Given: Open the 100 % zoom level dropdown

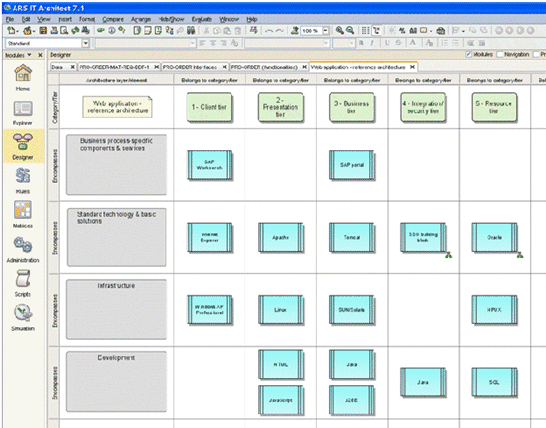Looking at the screenshot, I should pyautogui.click(x=326, y=31).
